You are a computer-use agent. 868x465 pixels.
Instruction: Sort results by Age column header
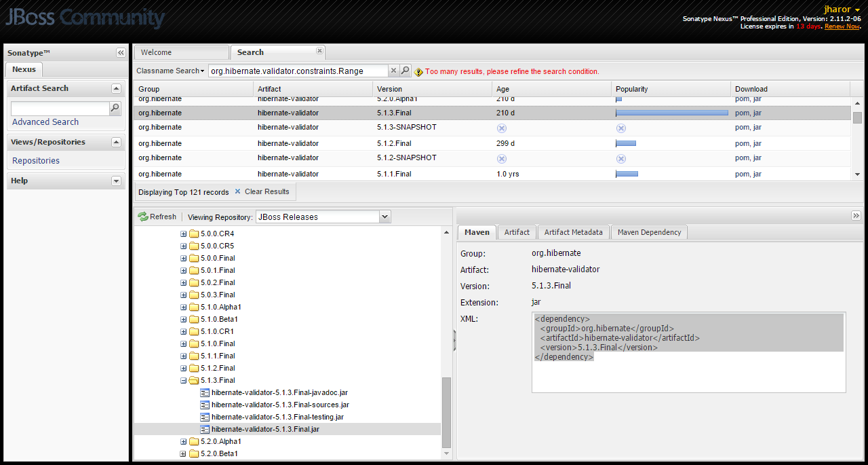click(x=551, y=89)
